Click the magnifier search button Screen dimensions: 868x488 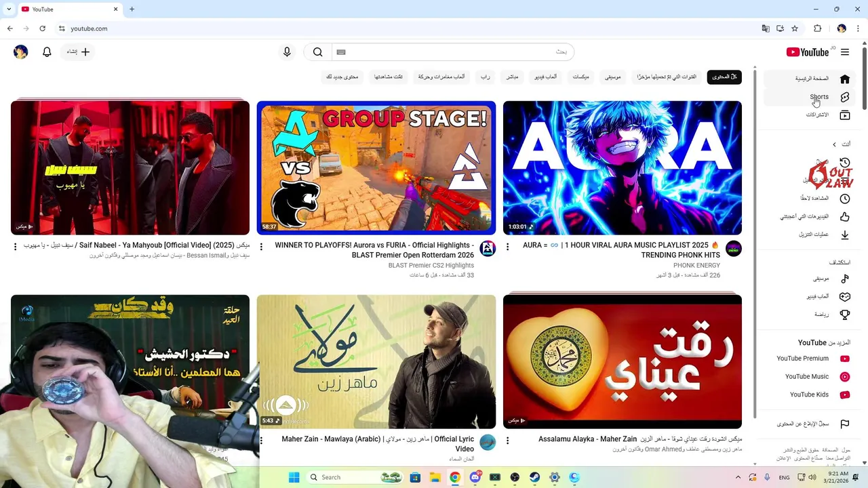[x=317, y=52]
